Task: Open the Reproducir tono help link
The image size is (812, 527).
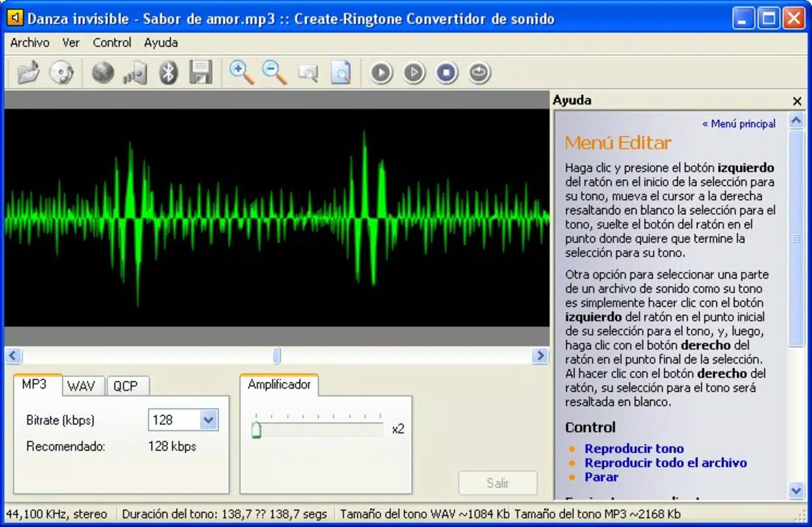Action: 634,449
